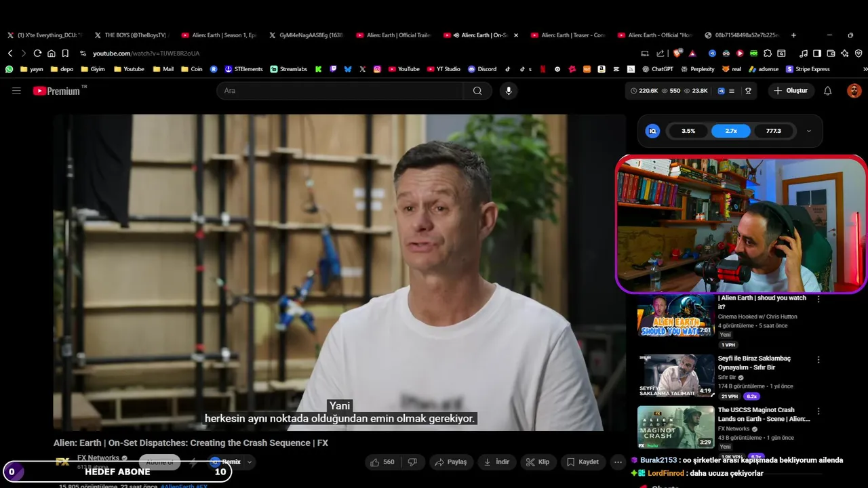Viewport: 868px width, 488px height.
Task: Open the Stripe Express bookmark
Action: tap(808, 69)
